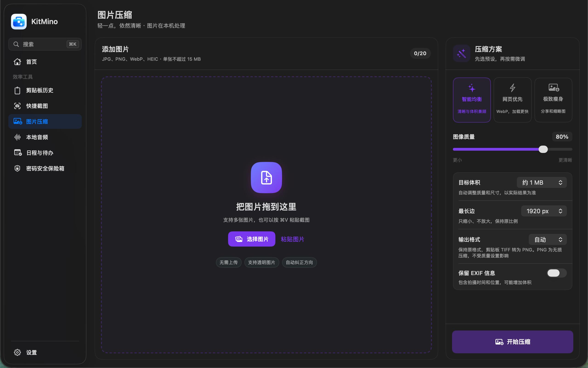Screen dimensions: 588x368
Task: Click the 选择图片 button
Action: pos(252,239)
